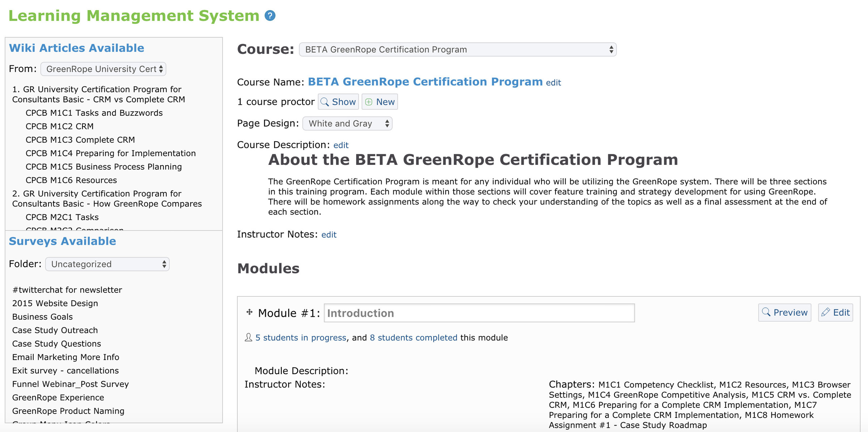
Task: Click the BETA GreenRope Certification Program course name
Action: pos(425,82)
